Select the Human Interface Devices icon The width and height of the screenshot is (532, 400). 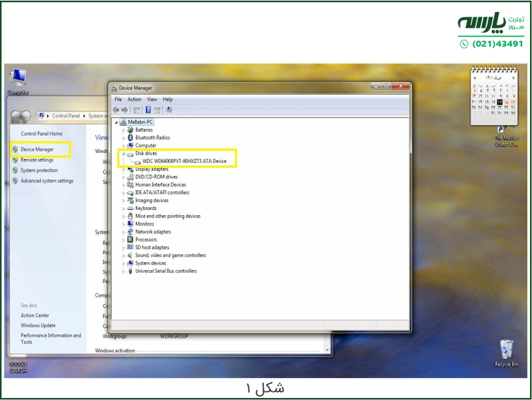[x=130, y=185]
